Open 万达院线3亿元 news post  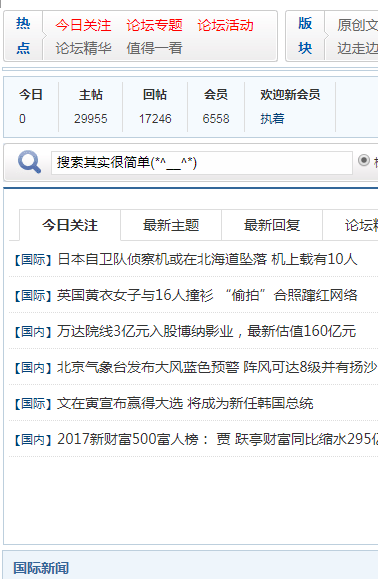[207, 331]
